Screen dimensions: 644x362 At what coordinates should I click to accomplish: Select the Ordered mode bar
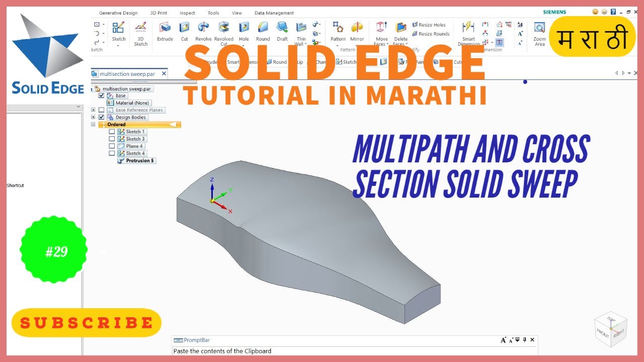(140, 125)
